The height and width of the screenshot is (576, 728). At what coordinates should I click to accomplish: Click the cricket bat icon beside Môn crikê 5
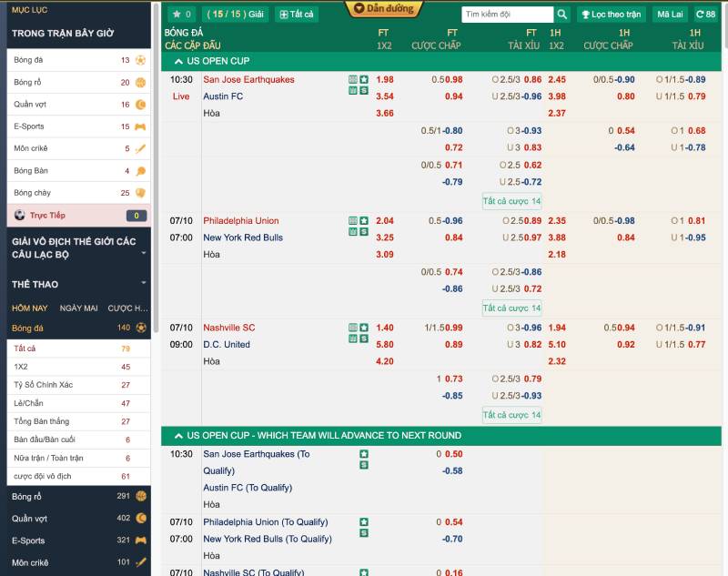(140, 148)
